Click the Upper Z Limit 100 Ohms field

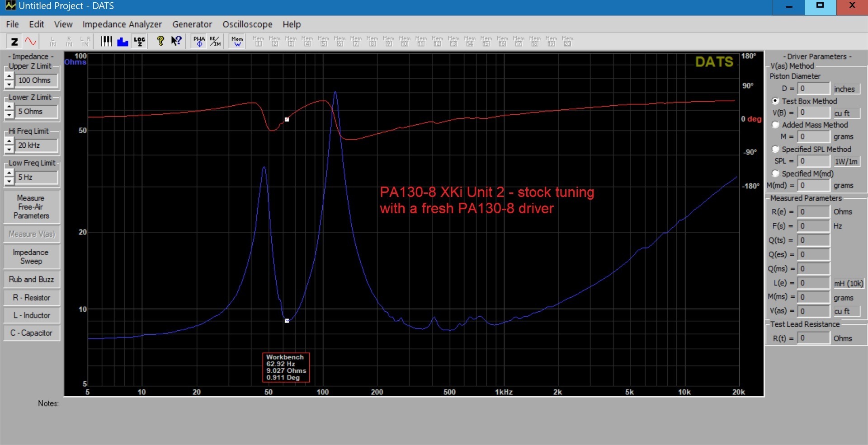point(37,80)
